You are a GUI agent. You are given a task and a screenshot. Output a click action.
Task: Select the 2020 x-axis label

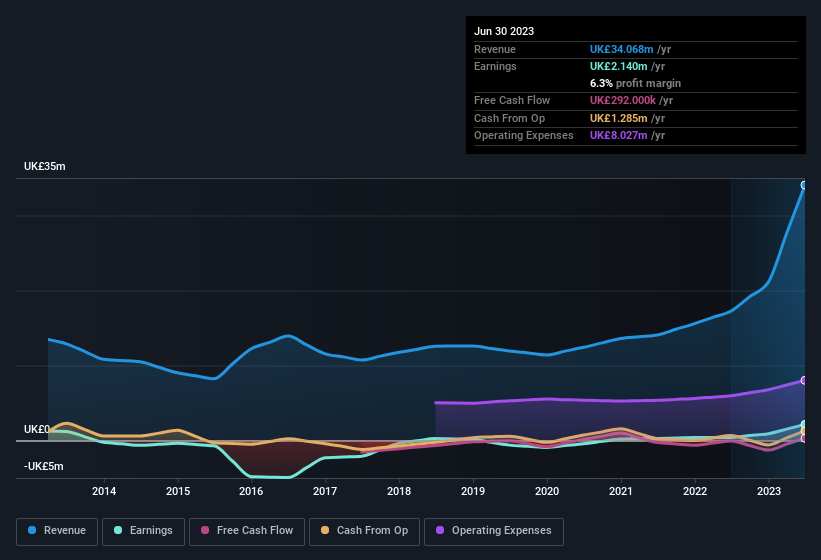pyautogui.click(x=547, y=491)
